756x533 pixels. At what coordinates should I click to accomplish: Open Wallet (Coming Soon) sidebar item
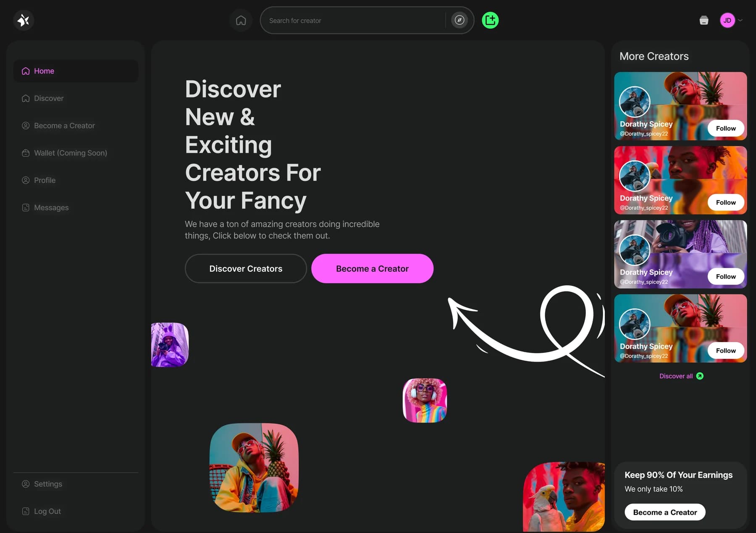[76, 153]
